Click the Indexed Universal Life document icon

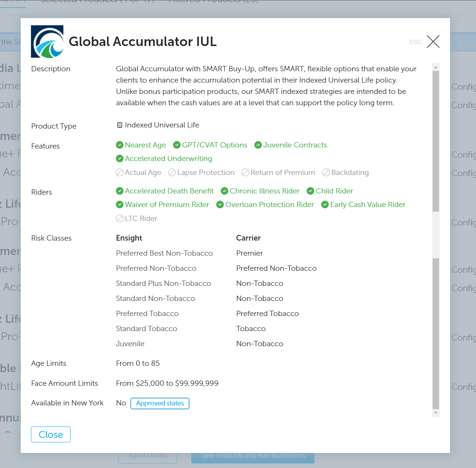point(120,125)
